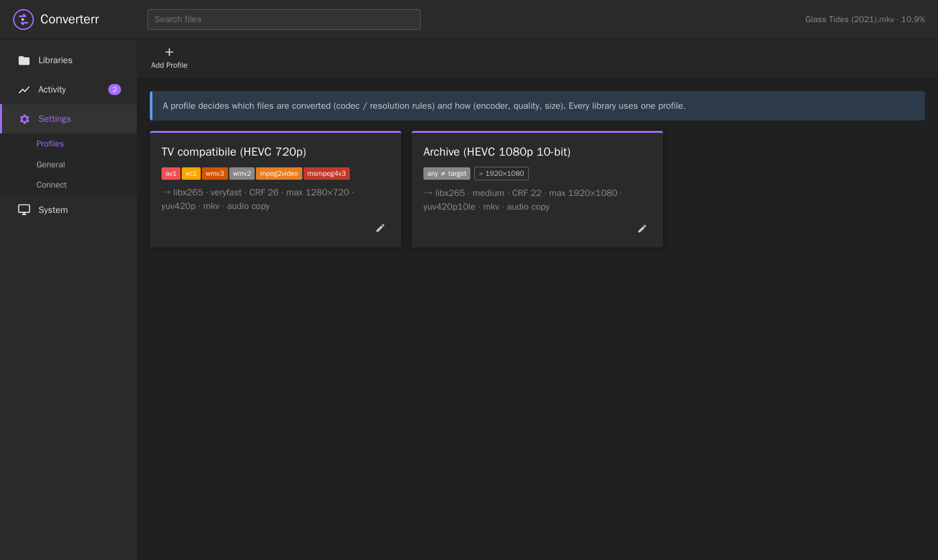Select the Profiles settings submenu item
This screenshot has width=938, height=560.
click(50, 144)
